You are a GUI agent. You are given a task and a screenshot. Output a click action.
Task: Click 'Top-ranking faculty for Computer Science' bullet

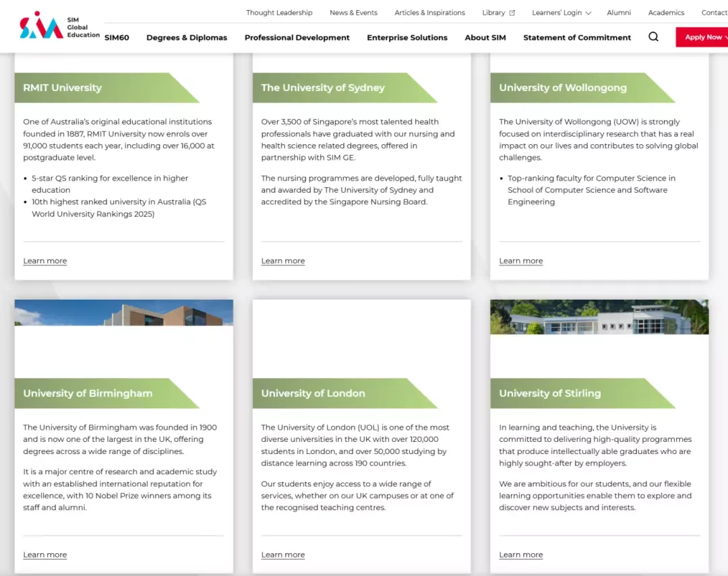tap(591, 190)
